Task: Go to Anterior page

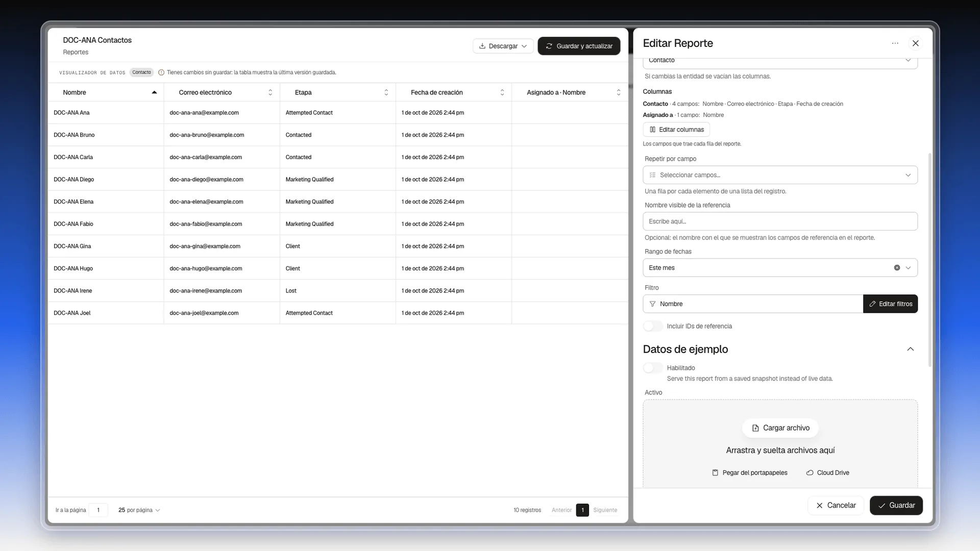Action: pos(561,510)
